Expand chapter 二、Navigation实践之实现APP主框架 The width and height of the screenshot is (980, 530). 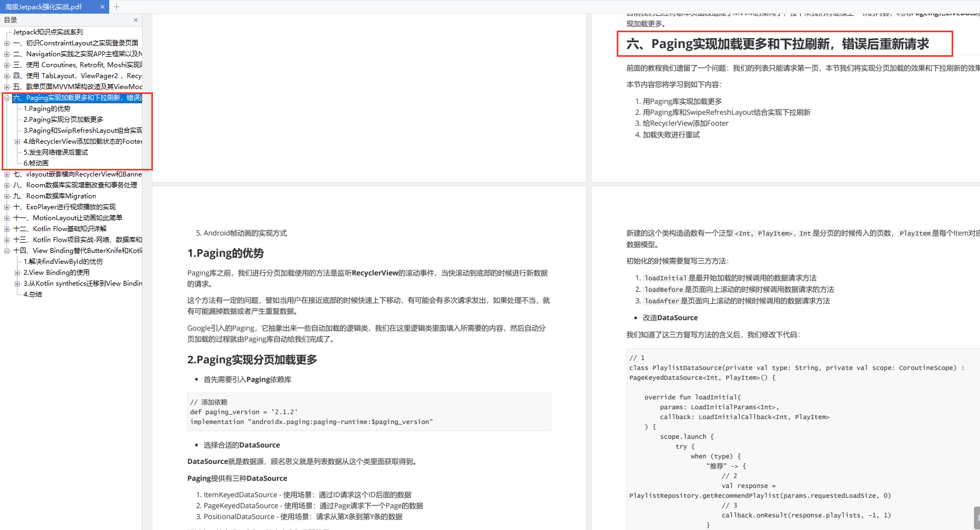8,54
